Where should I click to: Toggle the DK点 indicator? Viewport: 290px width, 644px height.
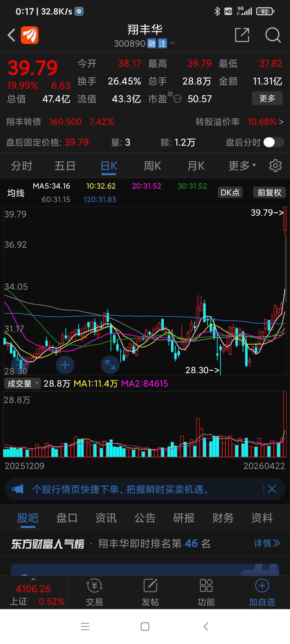click(230, 192)
